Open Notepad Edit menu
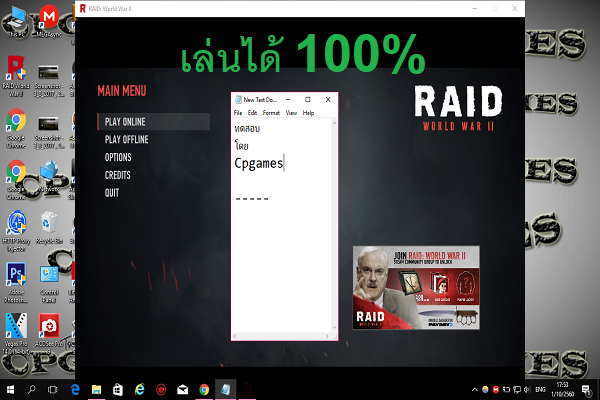Image resolution: width=600 pixels, height=400 pixels. point(252,113)
